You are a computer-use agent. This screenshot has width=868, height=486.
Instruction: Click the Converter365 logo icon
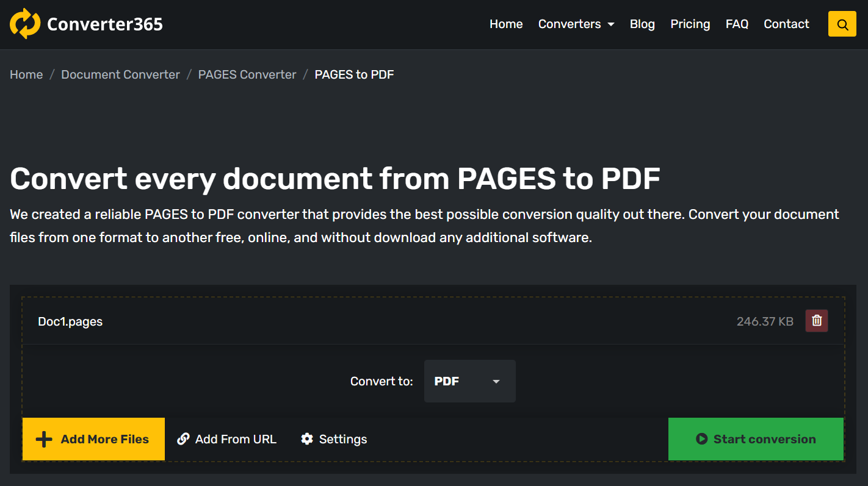[24, 24]
